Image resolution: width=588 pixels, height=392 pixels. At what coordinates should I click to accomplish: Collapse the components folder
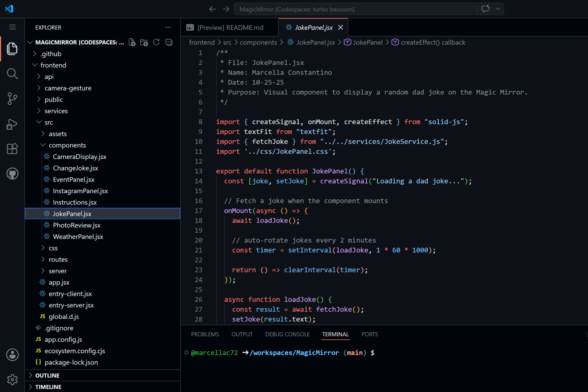coord(103,145)
